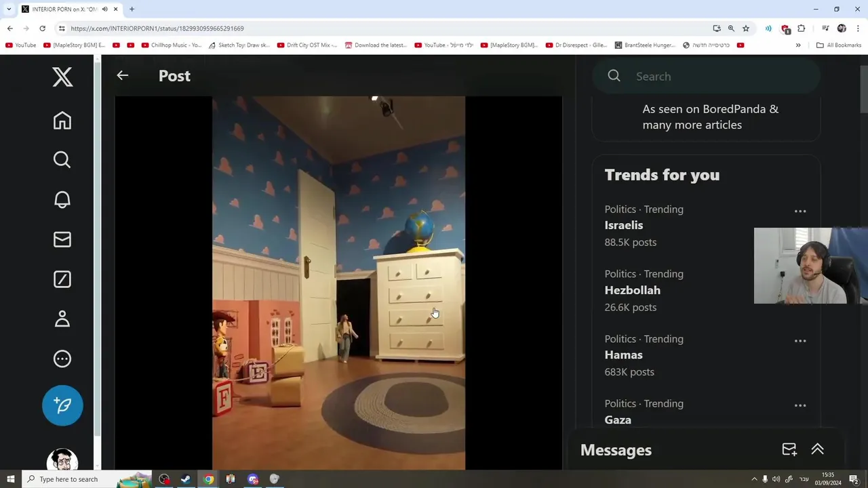
Task: Open the Chrome three-dot menu
Action: [x=859, y=28]
